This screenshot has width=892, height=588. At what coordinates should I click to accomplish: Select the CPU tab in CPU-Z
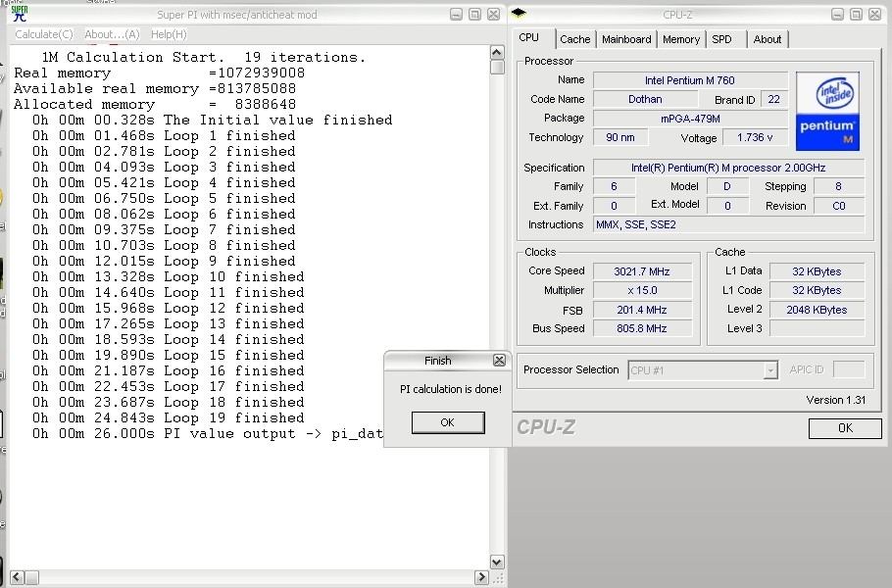tap(529, 37)
